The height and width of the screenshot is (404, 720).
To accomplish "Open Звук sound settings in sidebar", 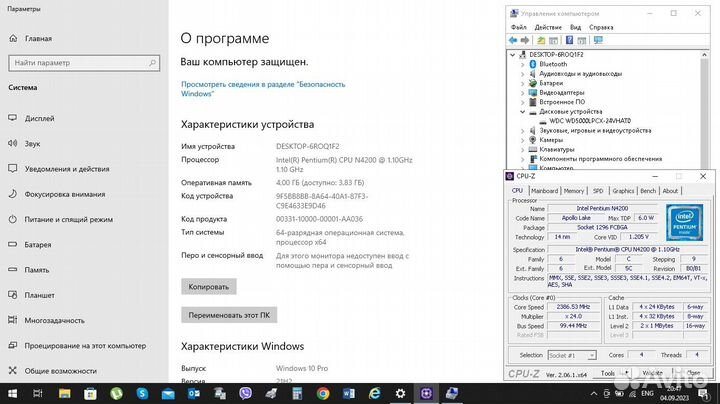I will tap(24, 144).
